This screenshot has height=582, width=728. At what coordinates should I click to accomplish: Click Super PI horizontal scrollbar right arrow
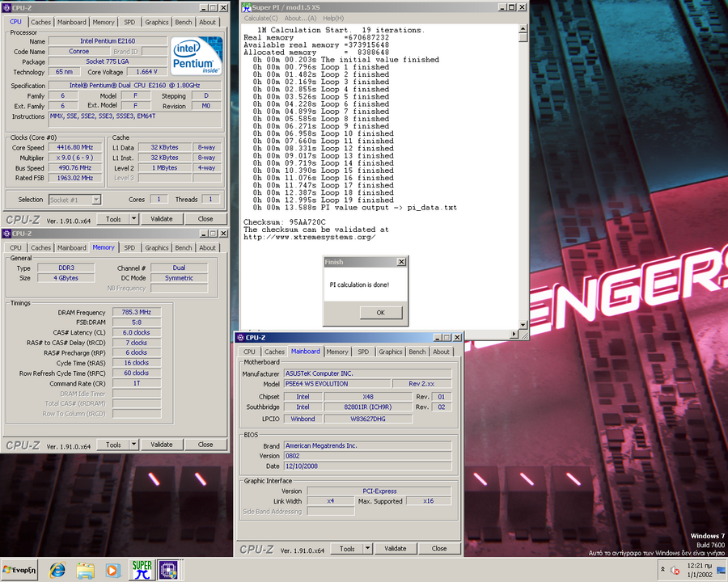pos(514,334)
